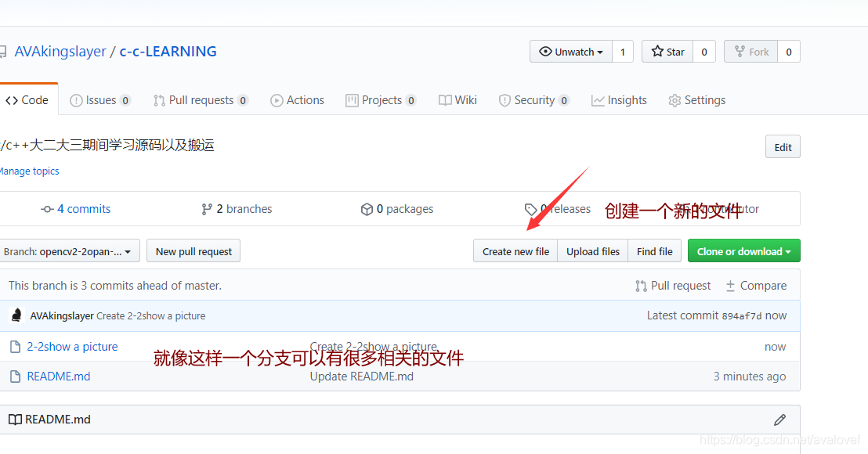Viewport: 868px width, 454px height.
Task: Click the Upload files button
Action: click(x=593, y=251)
